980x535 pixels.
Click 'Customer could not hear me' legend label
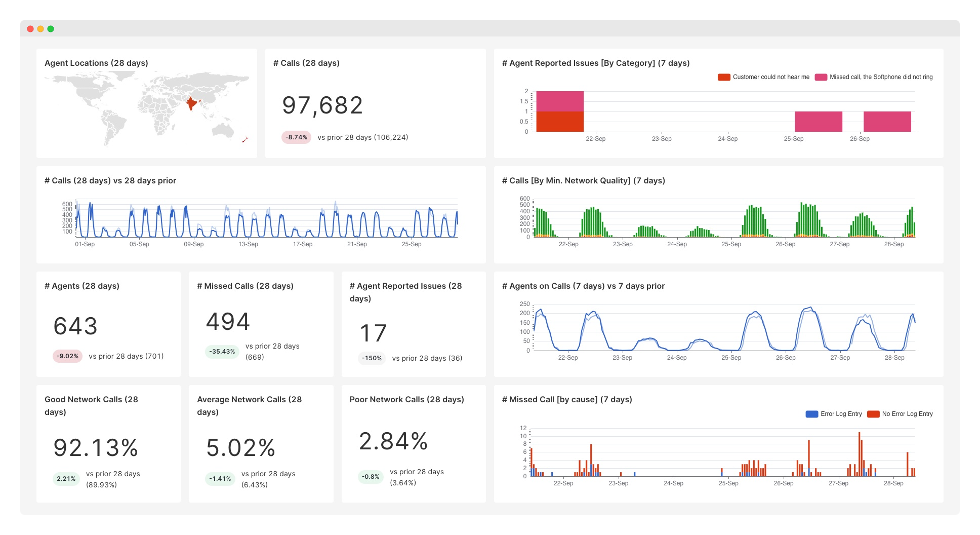tap(771, 77)
